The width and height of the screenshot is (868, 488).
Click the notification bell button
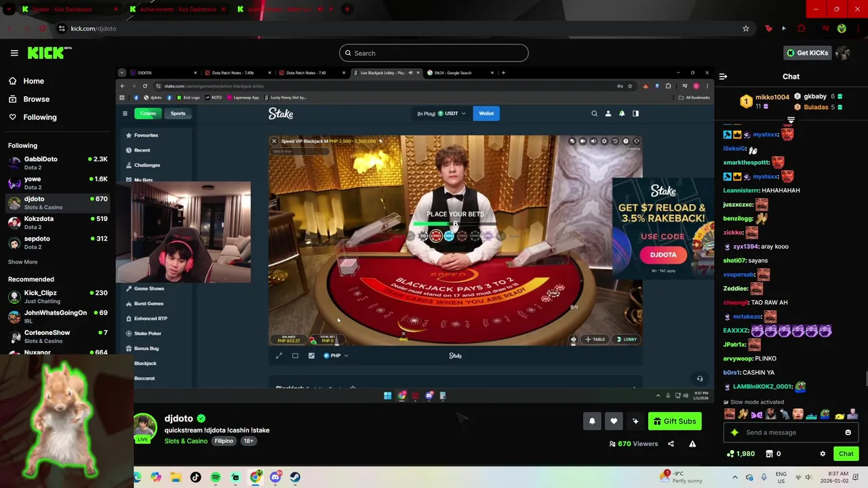coord(592,421)
